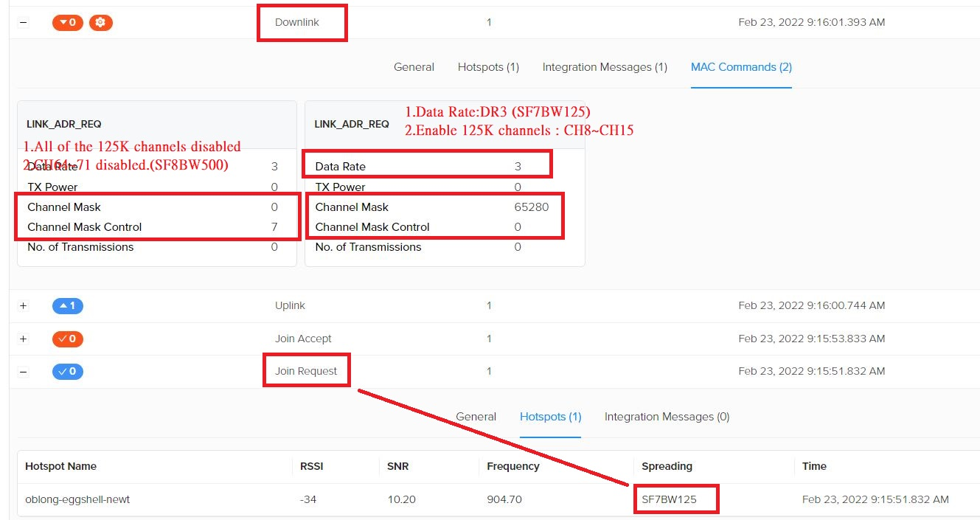Select the Hotspots (1) tab under Join Request
980x520 pixels.
pyautogui.click(x=550, y=416)
